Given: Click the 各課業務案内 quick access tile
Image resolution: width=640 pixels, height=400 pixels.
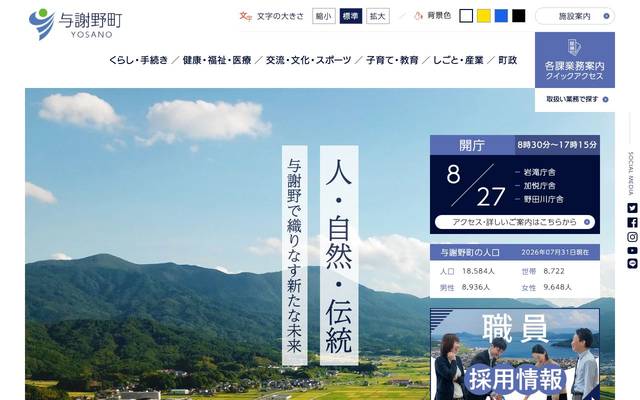Looking at the screenshot, I should point(575,60).
